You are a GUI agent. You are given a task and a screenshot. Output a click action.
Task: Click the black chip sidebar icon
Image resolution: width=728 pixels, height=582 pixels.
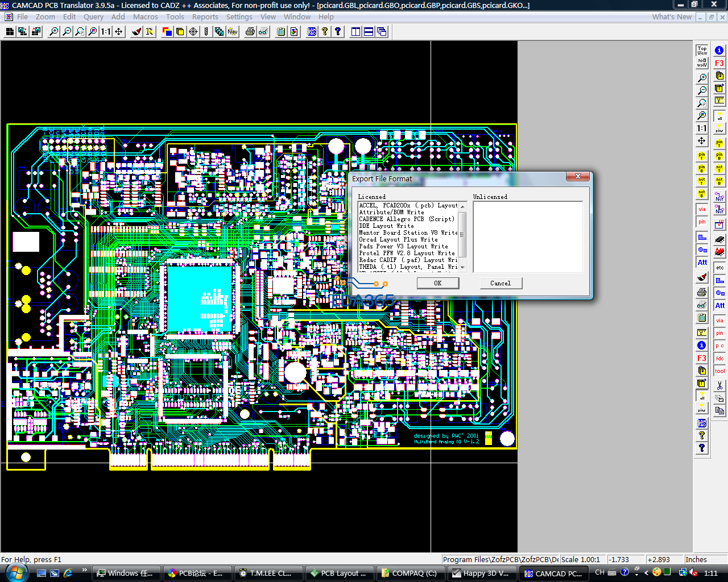[719, 239]
